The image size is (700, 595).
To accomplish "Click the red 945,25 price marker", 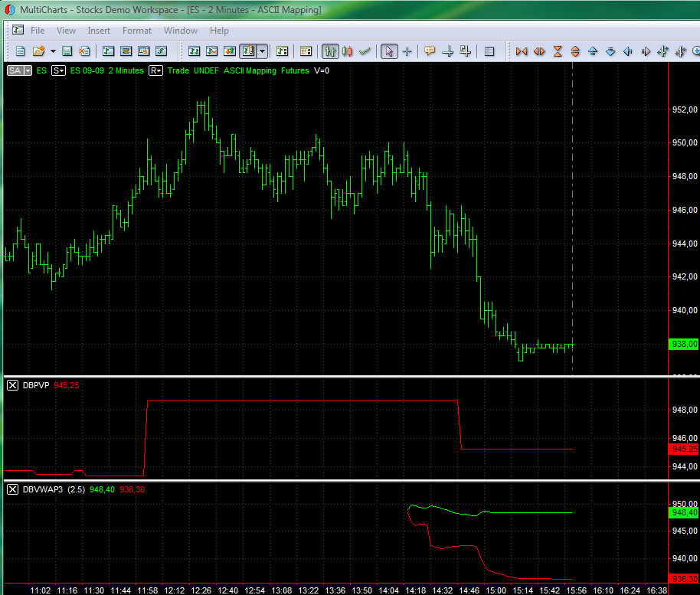I will 684,449.
